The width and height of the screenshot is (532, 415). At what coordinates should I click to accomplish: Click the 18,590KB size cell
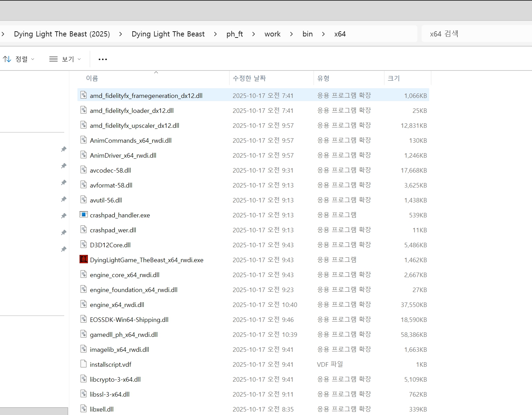pyautogui.click(x=414, y=319)
